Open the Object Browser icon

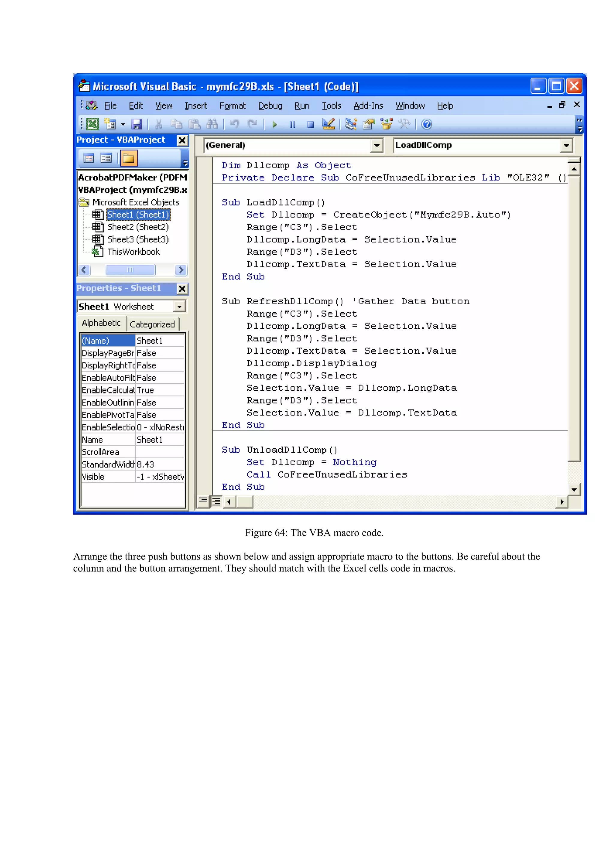pyautogui.click(x=387, y=124)
